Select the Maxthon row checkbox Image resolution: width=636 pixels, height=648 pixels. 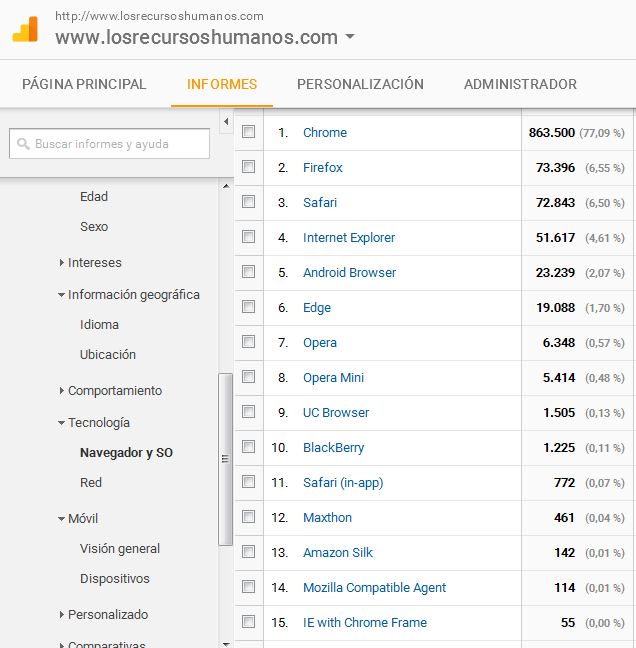(248, 517)
